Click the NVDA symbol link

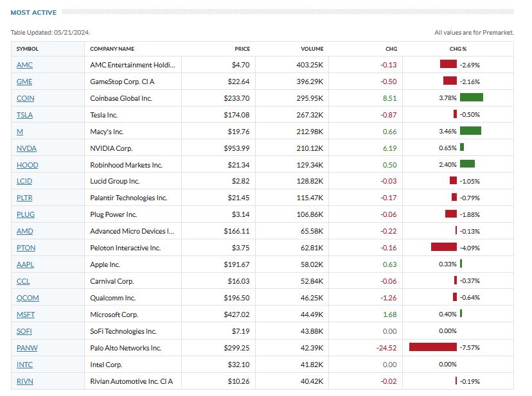coord(26,148)
